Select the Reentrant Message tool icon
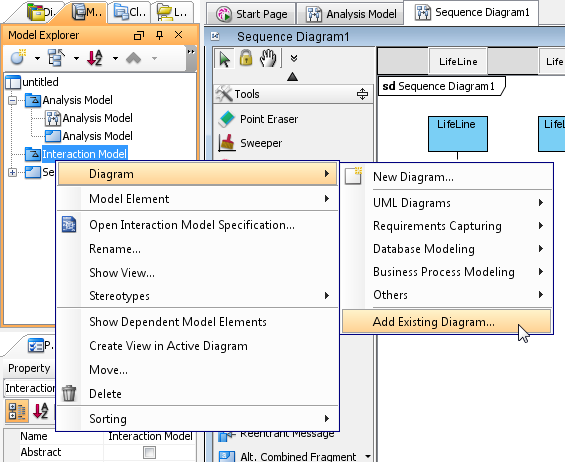Image resolution: width=565 pixels, height=462 pixels. point(227,436)
